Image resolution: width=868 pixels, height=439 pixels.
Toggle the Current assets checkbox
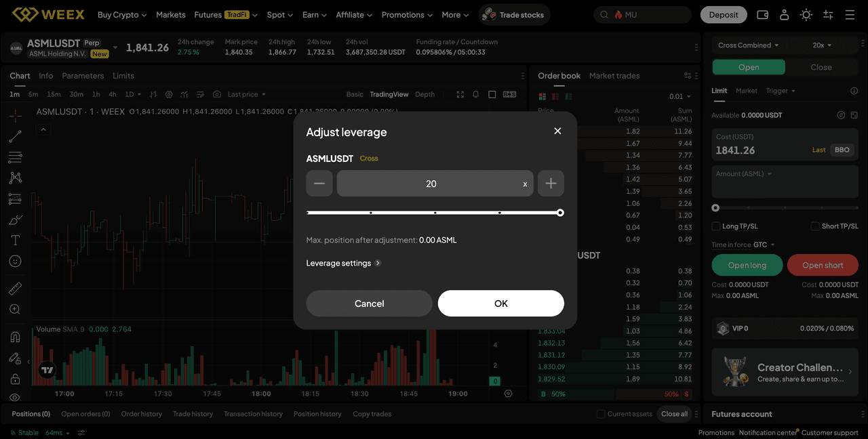tap(601, 414)
